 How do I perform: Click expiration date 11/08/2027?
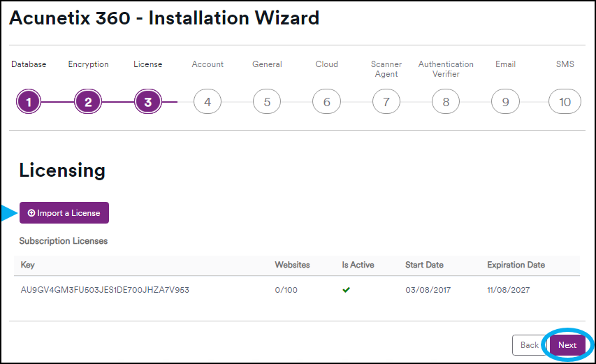(509, 290)
